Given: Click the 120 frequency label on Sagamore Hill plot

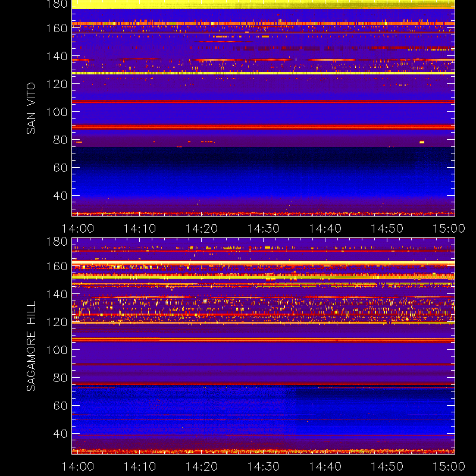Looking at the screenshot, I should 57,322.
